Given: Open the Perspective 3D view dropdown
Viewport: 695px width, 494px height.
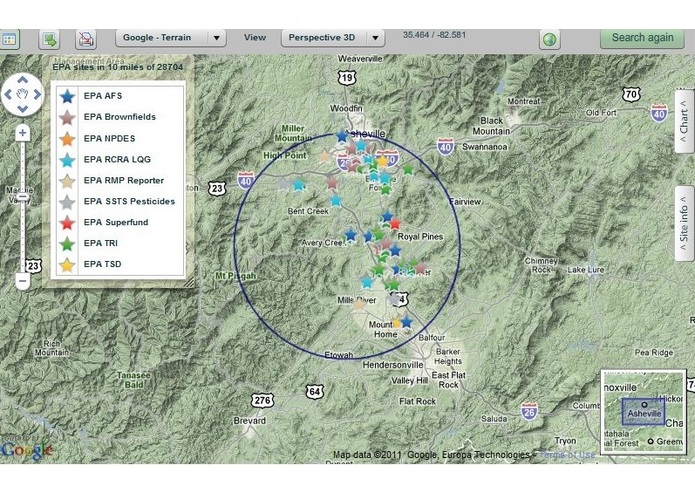Looking at the screenshot, I should coord(333,38).
